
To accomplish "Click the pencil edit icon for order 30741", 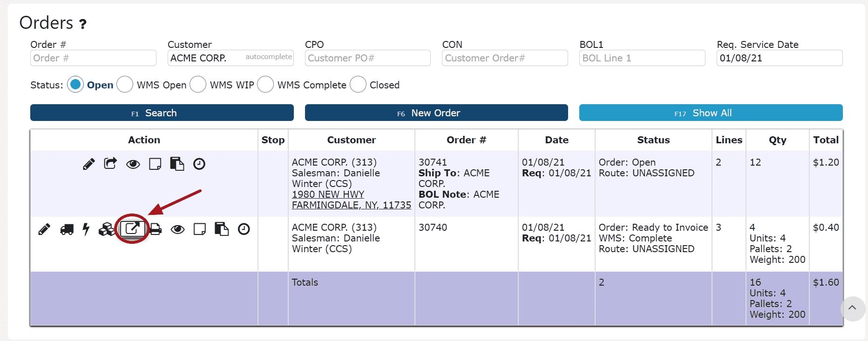I will pos(88,164).
